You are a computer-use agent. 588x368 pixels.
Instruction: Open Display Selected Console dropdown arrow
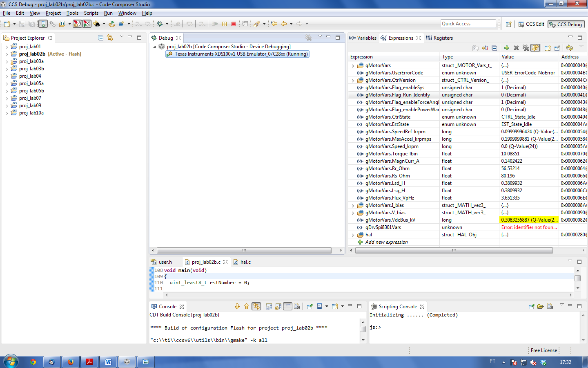[327, 306]
